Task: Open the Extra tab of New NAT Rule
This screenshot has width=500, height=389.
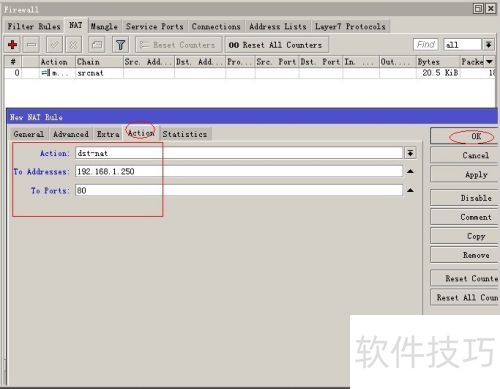Action: [108, 134]
